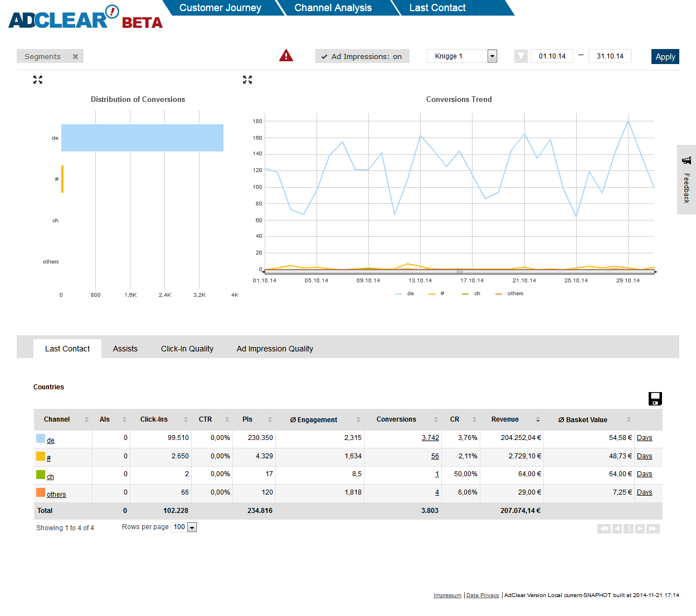Remove the Segments filter with X
This screenshot has height=616, width=696.
[x=75, y=56]
